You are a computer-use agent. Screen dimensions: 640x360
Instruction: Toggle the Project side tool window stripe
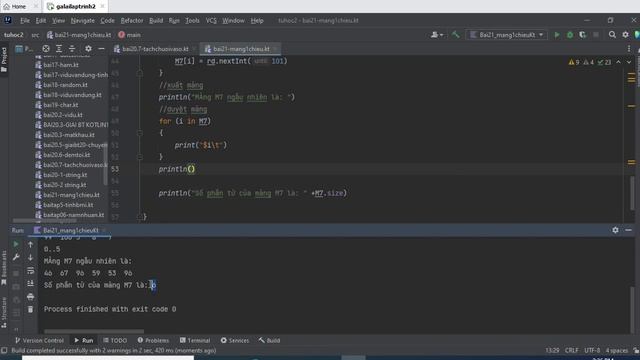pyautogui.click(x=4, y=60)
